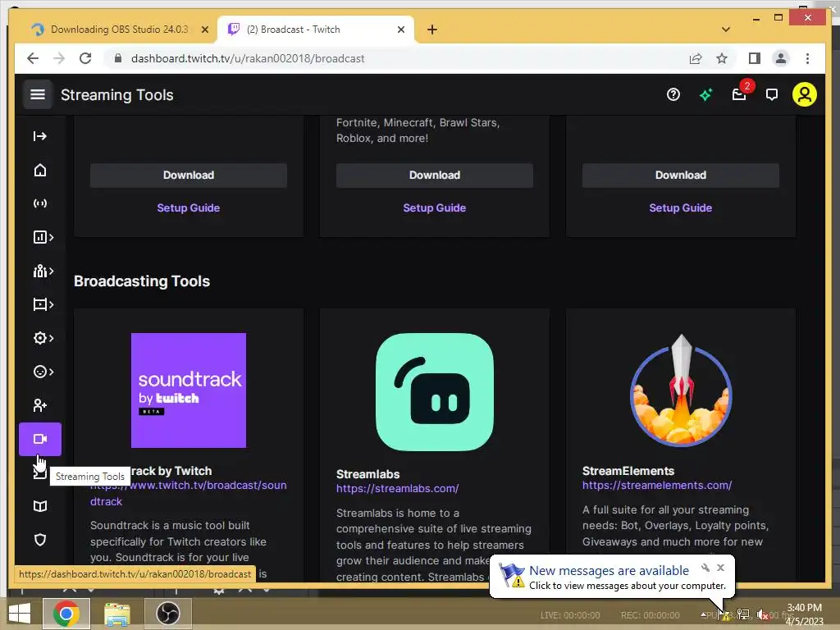Open the Chrome three-dot menu

coord(807,58)
